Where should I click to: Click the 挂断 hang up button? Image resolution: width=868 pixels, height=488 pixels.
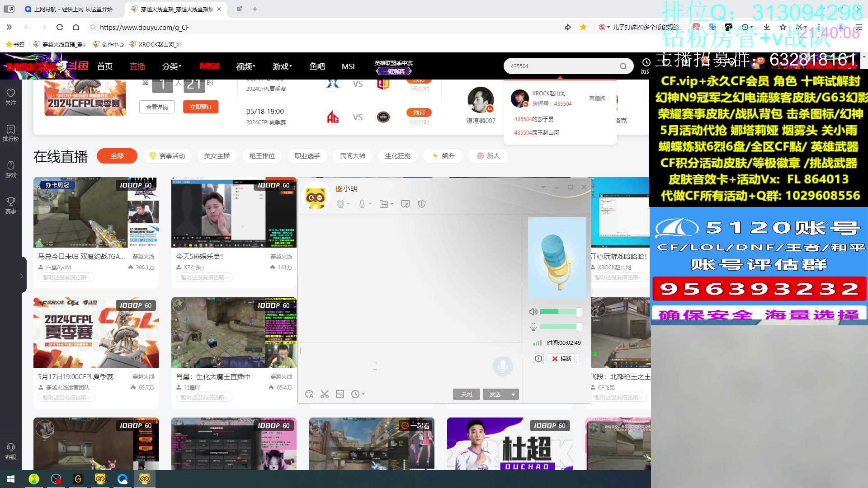coord(562,359)
